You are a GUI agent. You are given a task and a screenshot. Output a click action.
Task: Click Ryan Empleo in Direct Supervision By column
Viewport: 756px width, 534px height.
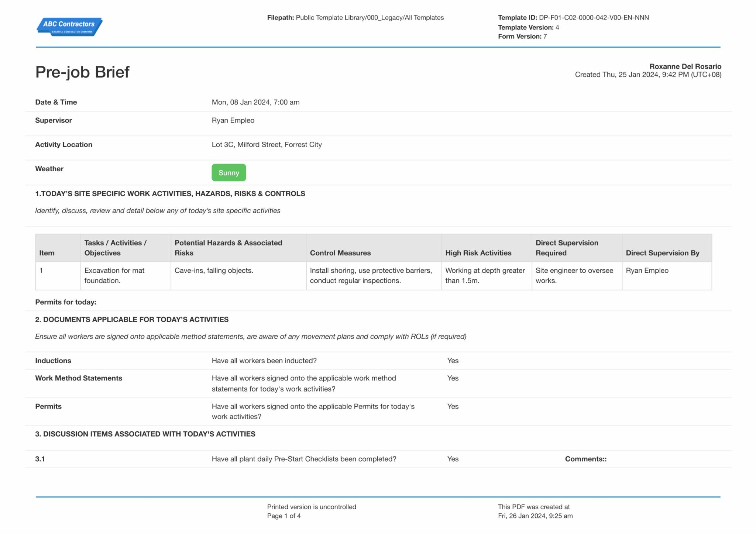(x=647, y=271)
